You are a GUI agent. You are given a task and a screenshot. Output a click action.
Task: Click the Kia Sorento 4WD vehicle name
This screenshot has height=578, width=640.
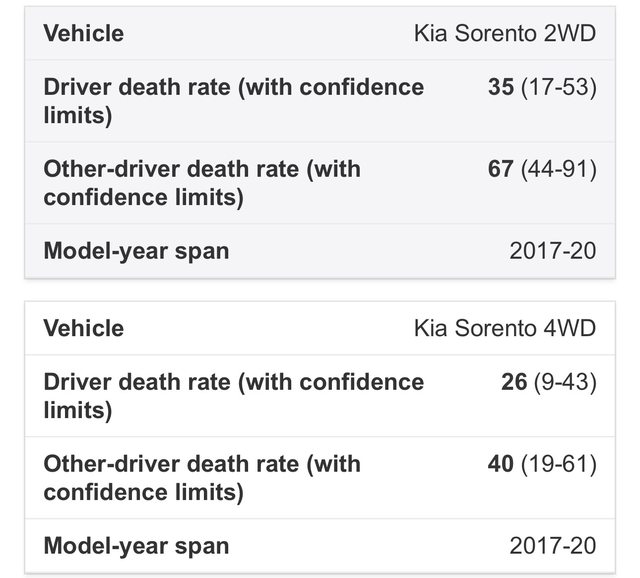click(504, 328)
